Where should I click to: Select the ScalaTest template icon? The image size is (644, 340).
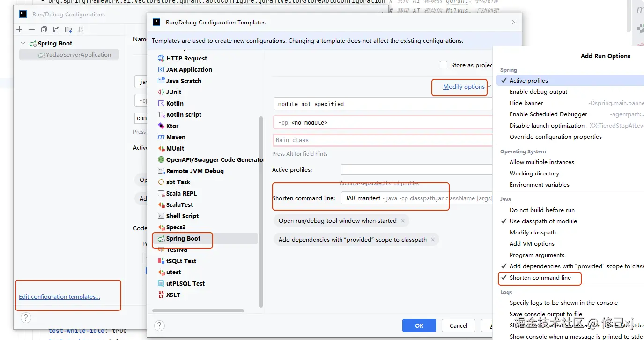point(161,205)
